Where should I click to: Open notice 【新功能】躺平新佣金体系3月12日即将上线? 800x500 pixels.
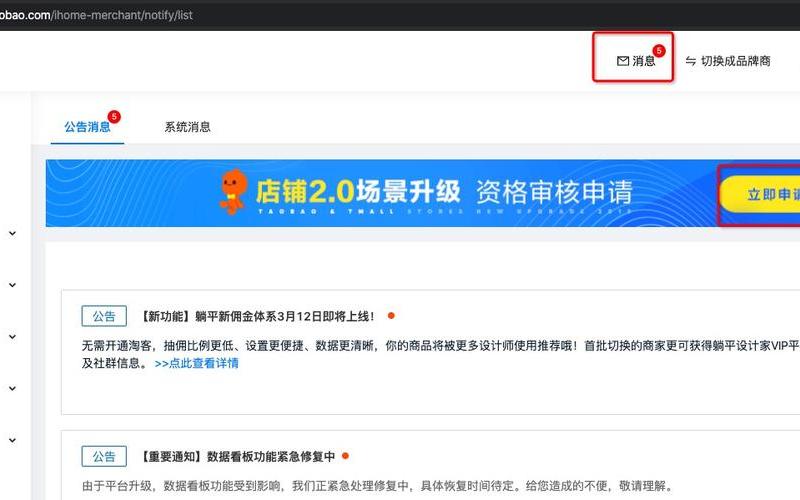click(258, 316)
